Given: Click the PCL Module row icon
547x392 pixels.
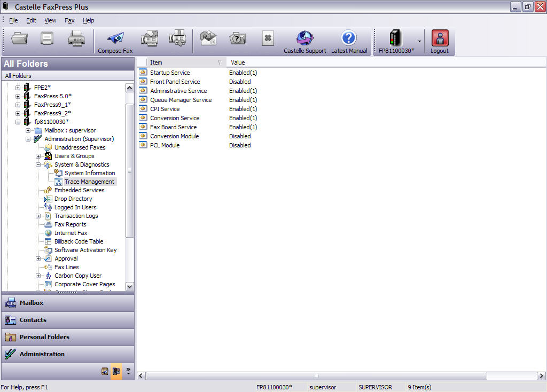Looking at the screenshot, I should pos(143,145).
